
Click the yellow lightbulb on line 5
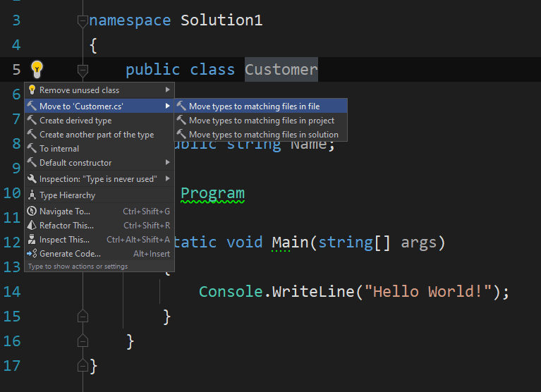pyautogui.click(x=37, y=69)
